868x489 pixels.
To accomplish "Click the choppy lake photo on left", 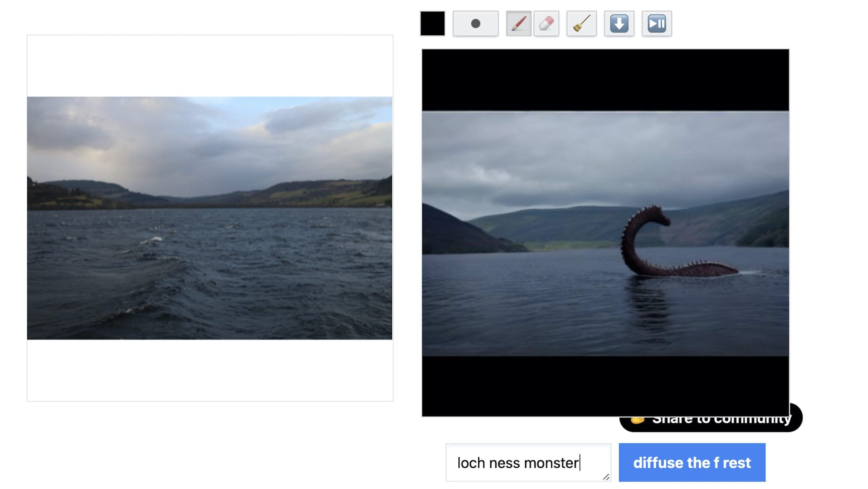I will click(210, 269).
